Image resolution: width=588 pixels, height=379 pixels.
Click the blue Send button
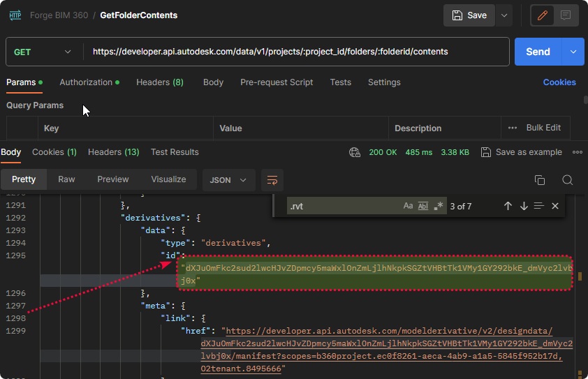point(538,52)
